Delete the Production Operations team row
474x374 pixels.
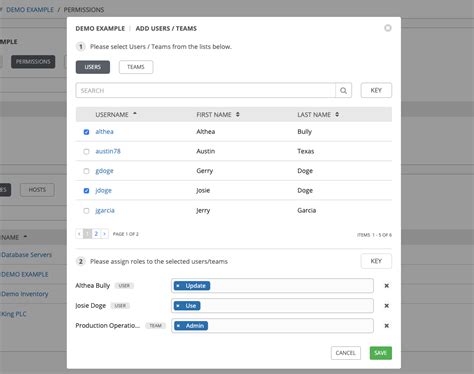[x=387, y=326]
